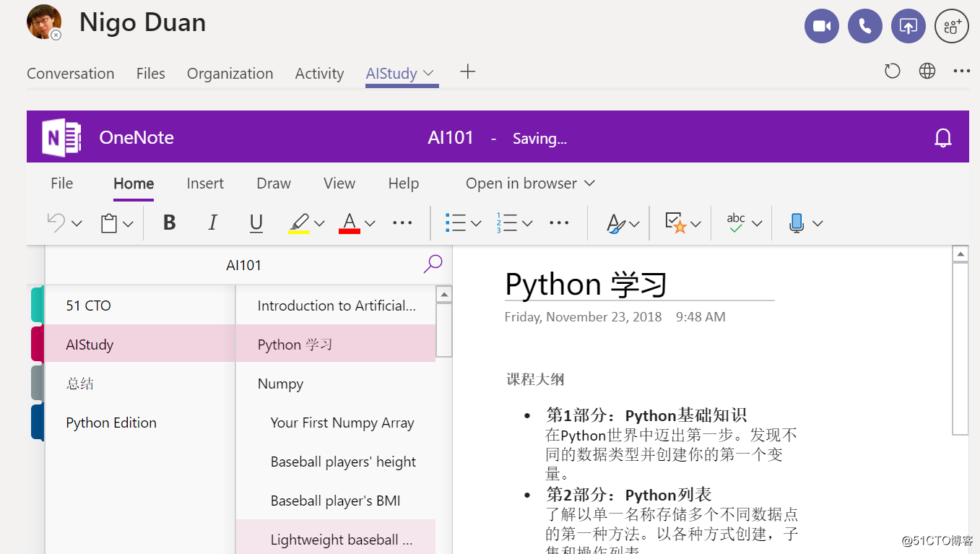Open the globe website icon
Screen dimensions: 980x554
[927, 71]
